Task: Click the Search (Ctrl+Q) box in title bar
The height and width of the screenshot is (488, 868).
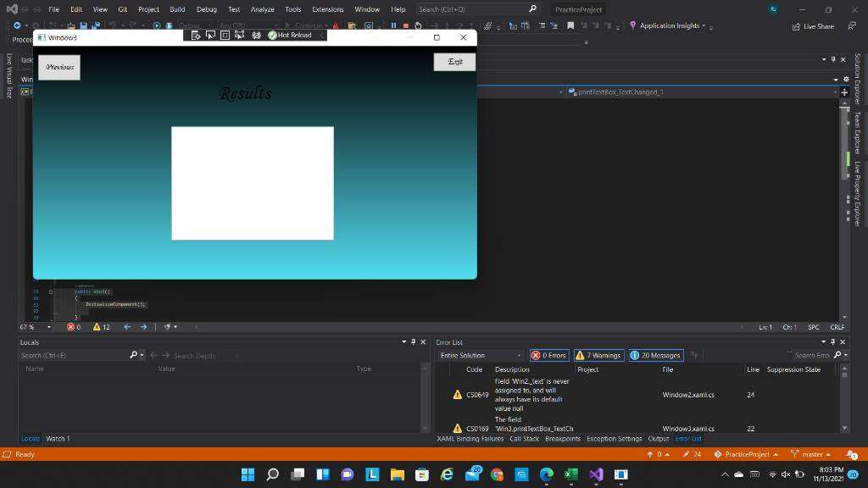Action: click(478, 9)
